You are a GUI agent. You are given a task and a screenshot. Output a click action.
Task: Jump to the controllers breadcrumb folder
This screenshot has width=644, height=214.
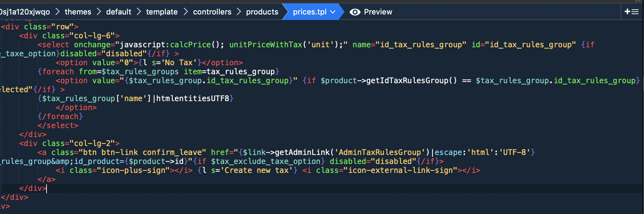pos(212,12)
